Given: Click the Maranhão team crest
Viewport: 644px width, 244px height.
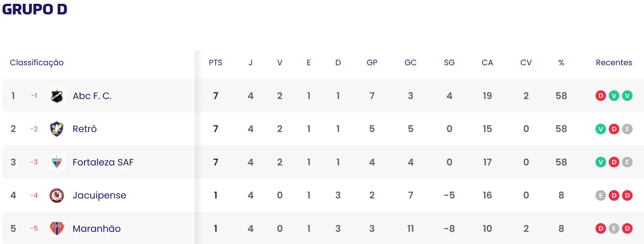Looking at the screenshot, I should (x=57, y=228).
